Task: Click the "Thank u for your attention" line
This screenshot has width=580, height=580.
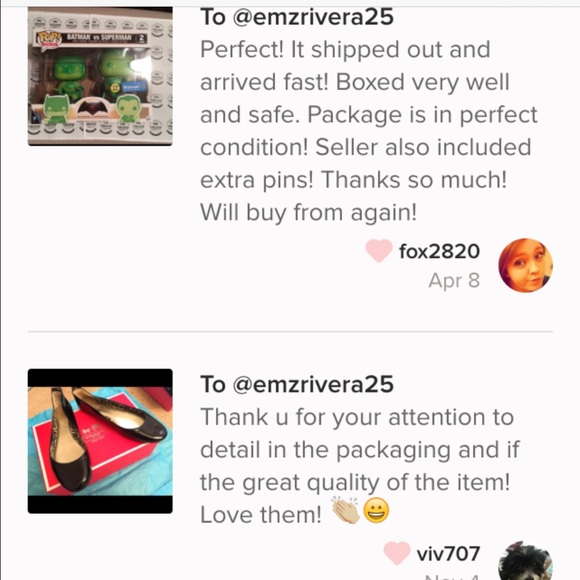Action: (x=357, y=417)
